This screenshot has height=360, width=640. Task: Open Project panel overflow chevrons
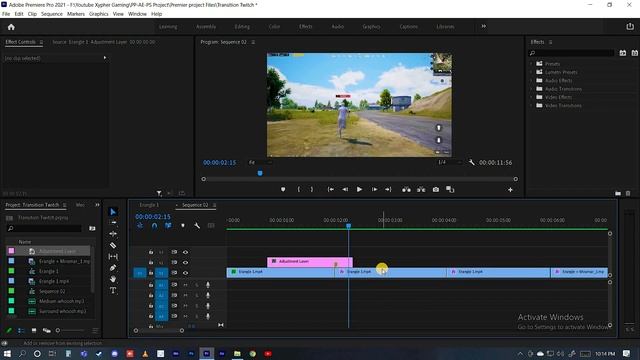pyautogui.click(x=97, y=205)
